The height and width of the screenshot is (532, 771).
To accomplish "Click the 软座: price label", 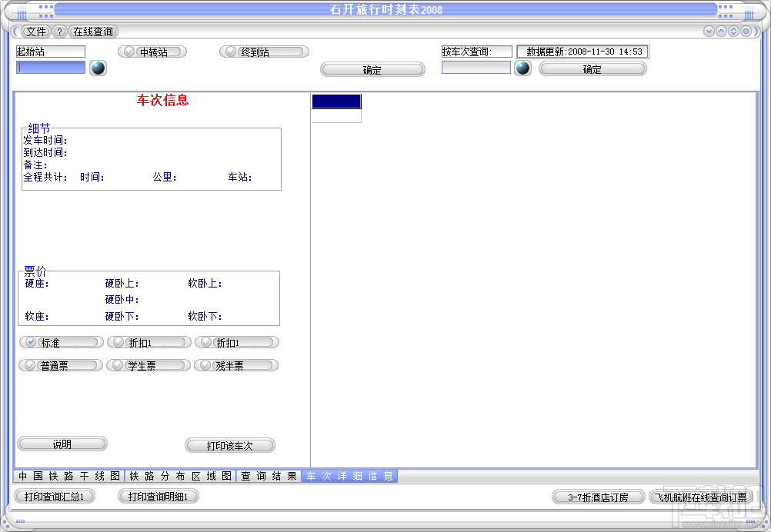I will point(37,316).
